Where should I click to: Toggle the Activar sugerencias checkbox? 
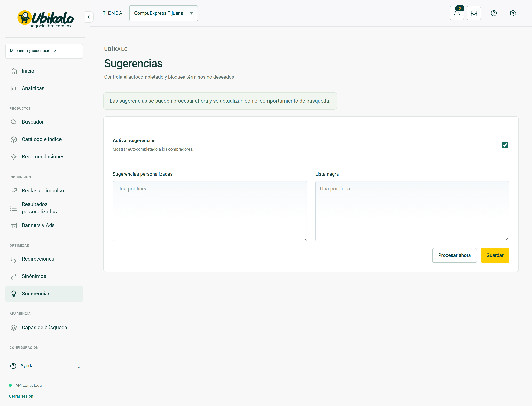[x=505, y=145]
